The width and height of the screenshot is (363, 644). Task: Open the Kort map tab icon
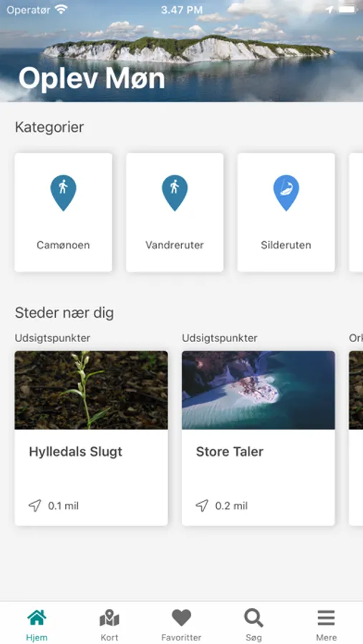coord(110,618)
